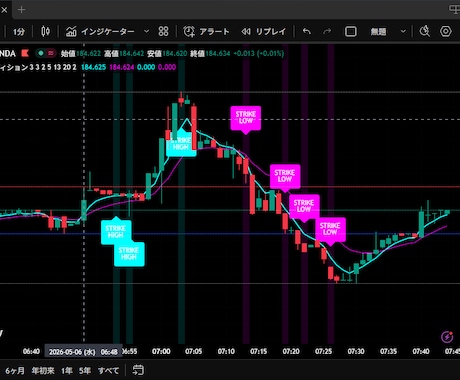Click the 07:15 time axis label

[x=259, y=351]
